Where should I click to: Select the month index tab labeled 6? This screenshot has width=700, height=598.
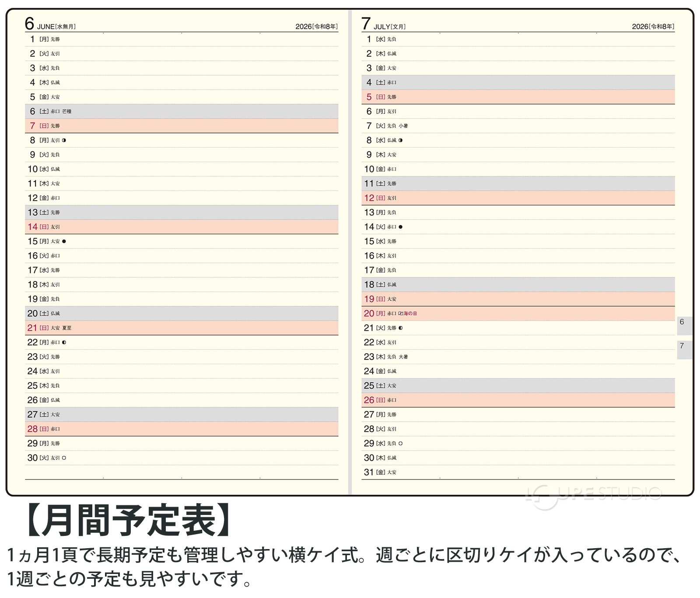pos(683,325)
